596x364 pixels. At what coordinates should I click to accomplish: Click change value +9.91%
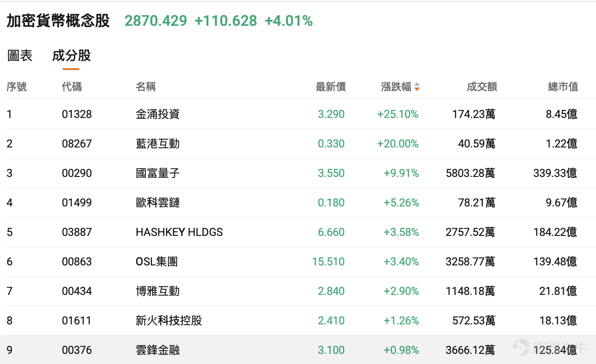(401, 173)
